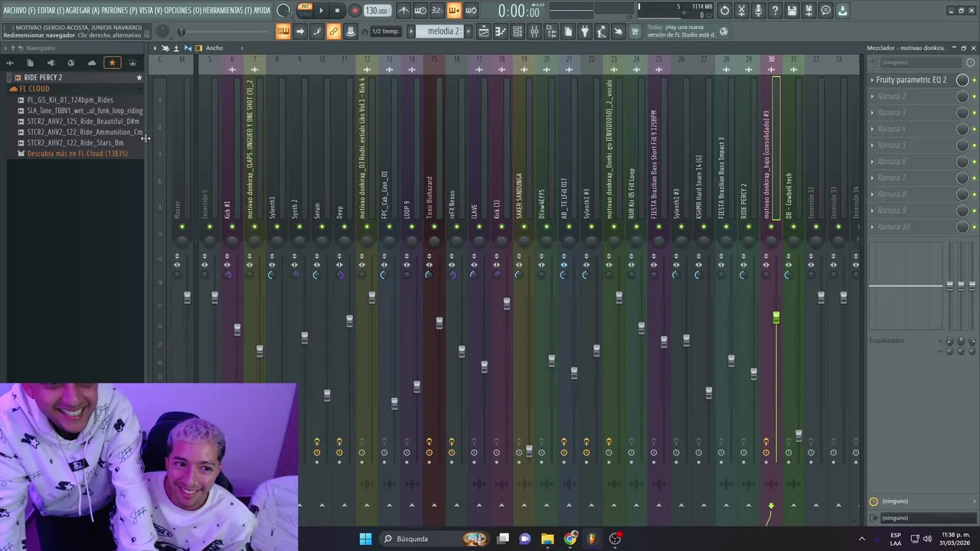Viewport: 980px width, 551px height.
Task: Open the Fruity parametric EQ 2 slot menu arrow
Action: 872,80
